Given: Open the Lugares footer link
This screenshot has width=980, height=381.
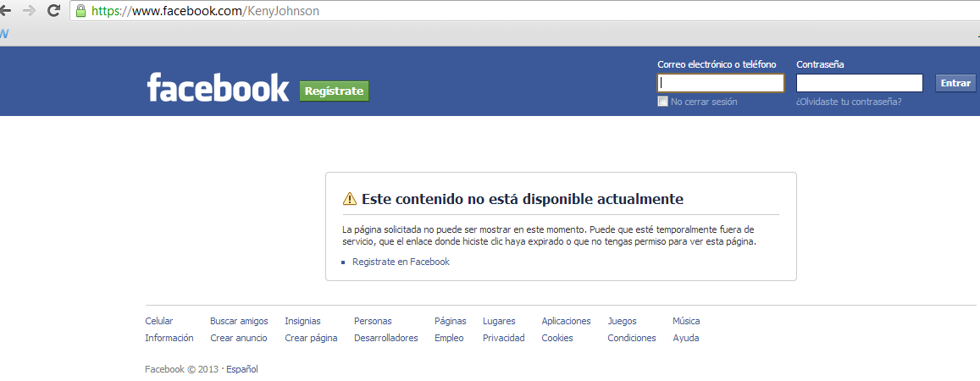Looking at the screenshot, I should pos(499,321).
